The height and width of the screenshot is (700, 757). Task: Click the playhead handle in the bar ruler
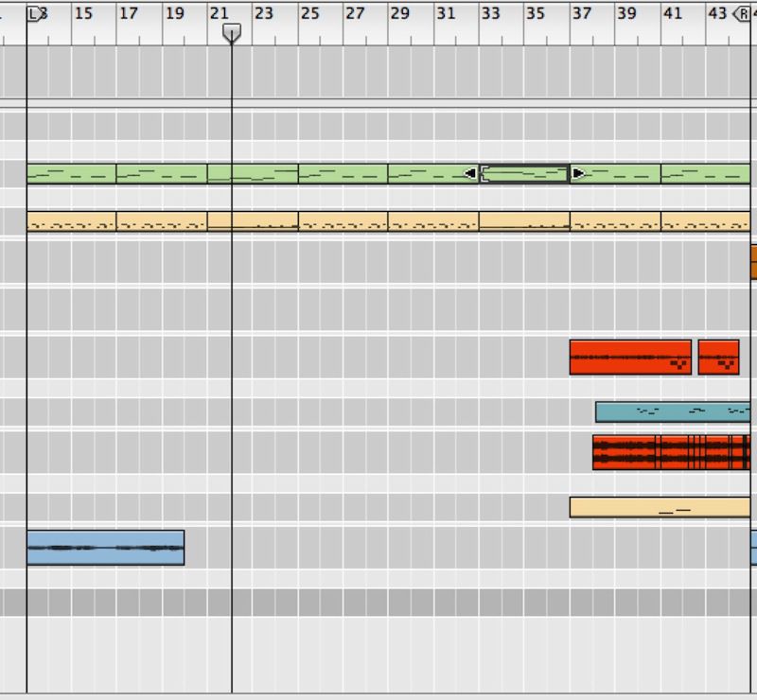(232, 33)
